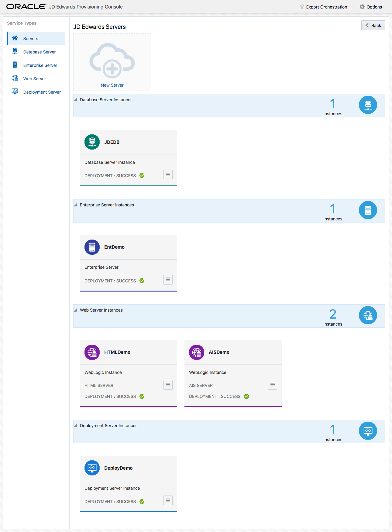Click the New Server cloud icon
The height and width of the screenshot is (532, 392).
(112, 61)
